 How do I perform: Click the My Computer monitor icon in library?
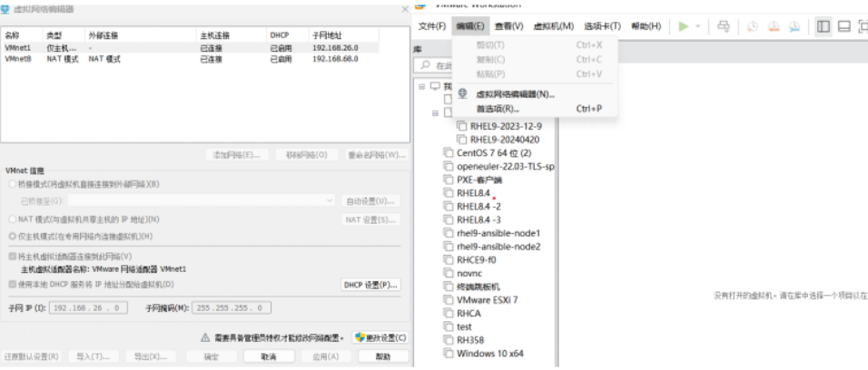(435, 86)
